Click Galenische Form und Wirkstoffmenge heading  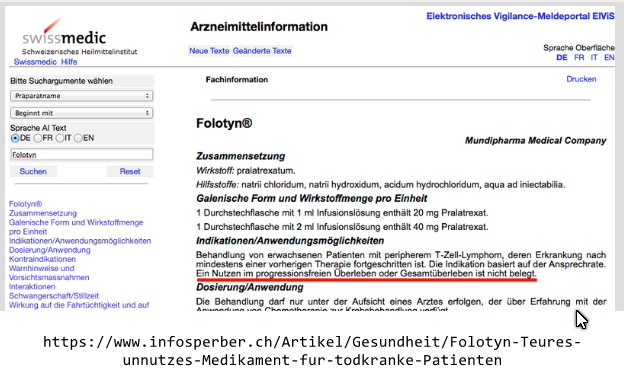click(312, 198)
